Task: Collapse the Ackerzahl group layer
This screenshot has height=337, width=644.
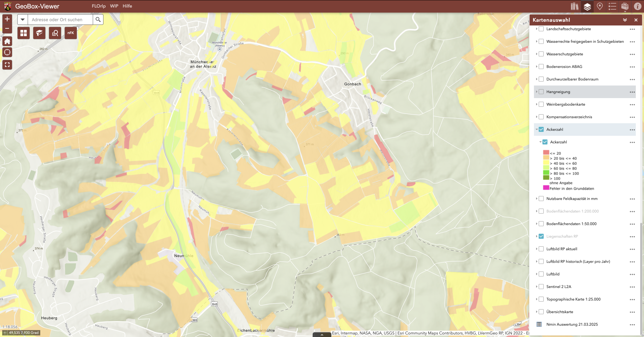Action: (536, 129)
